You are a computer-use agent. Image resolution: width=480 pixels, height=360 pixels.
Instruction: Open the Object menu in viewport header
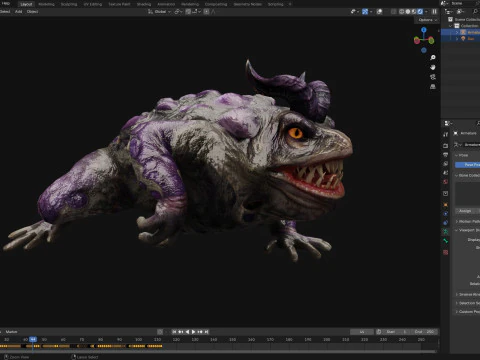(x=32, y=11)
